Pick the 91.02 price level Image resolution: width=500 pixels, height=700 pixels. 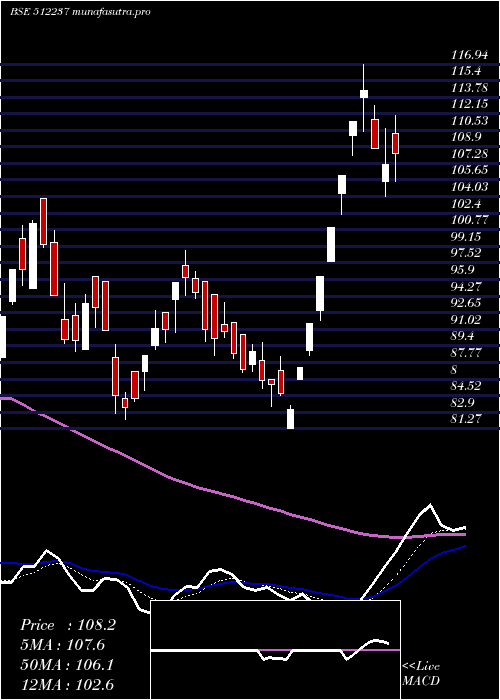click(466, 320)
